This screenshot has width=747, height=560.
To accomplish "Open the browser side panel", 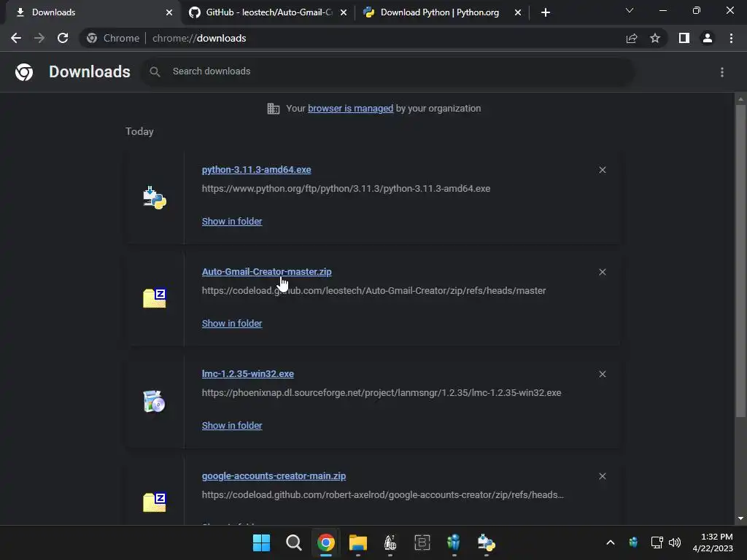I will coord(684,38).
